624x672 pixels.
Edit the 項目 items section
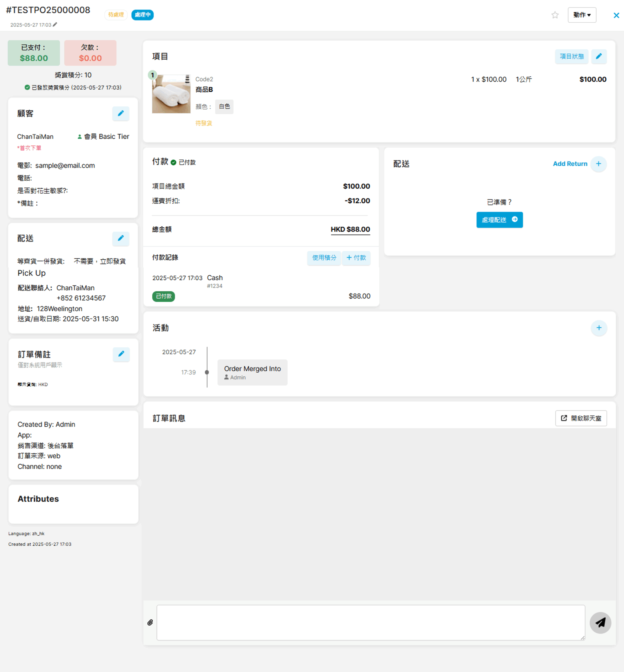599,56
